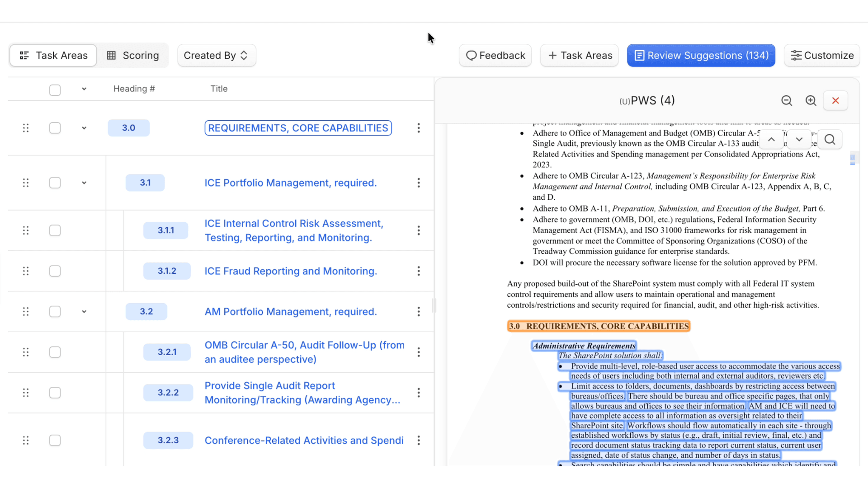
Task: Grab the drag handle for row 3.2
Action: pyautogui.click(x=26, y=311)
